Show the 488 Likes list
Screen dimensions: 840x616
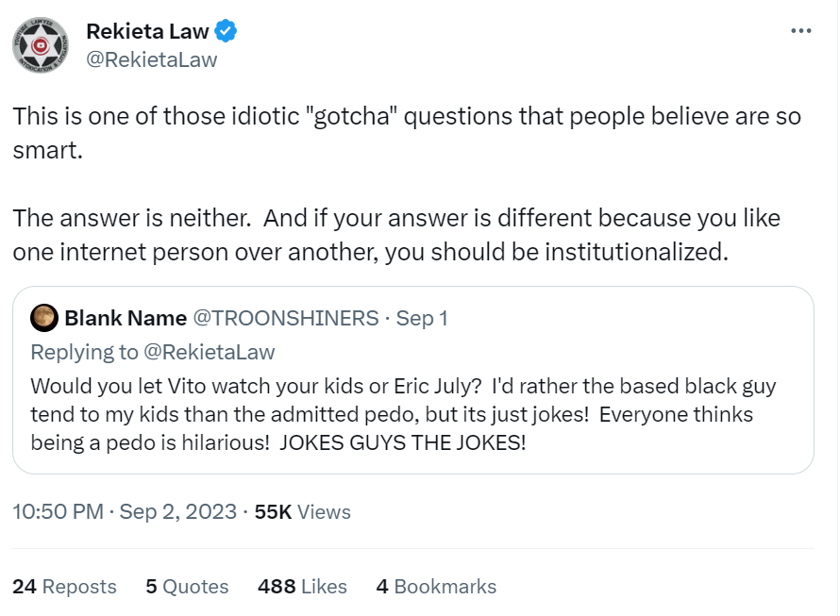pyautogui.click(x=302, y=586)
